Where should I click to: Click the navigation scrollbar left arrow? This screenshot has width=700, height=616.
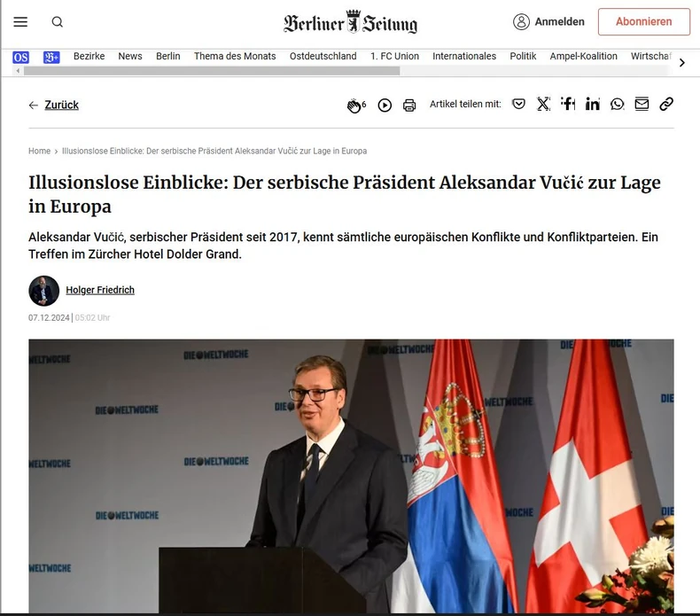coord(18,71)
